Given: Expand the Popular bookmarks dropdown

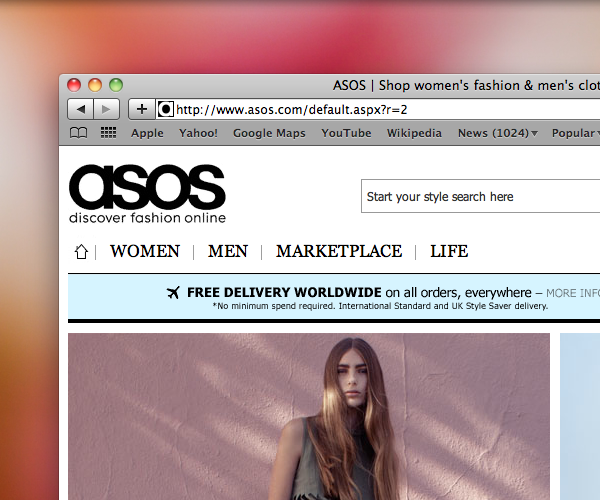Looking at the screenshot, I should (x=576, y=133).
